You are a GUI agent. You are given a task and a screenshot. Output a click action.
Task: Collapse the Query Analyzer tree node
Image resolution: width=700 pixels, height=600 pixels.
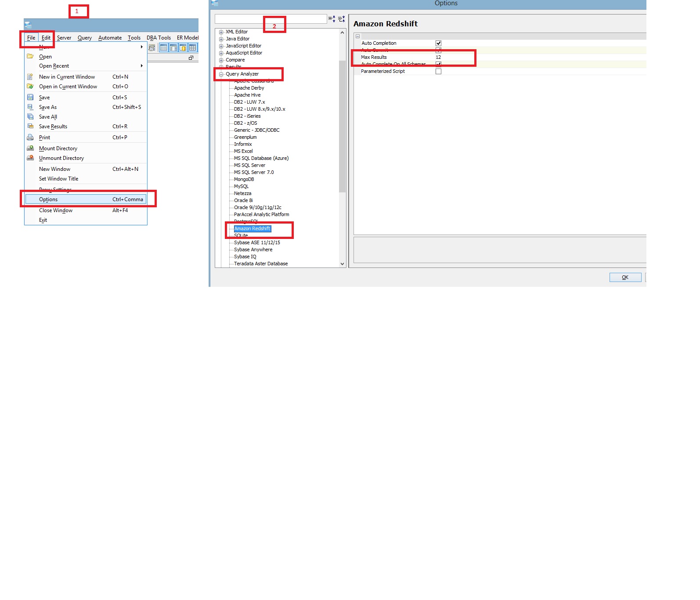pos(221,74)
